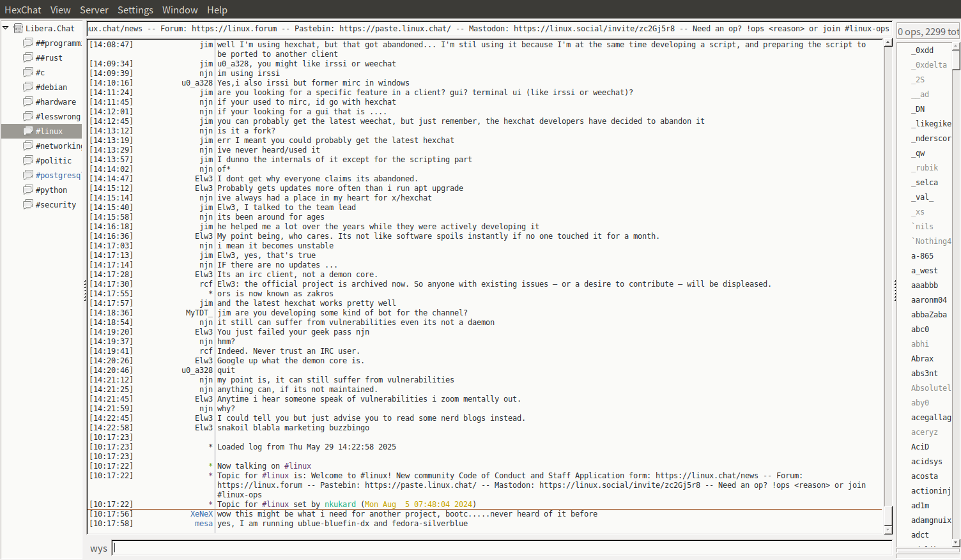Select user abbaZaba in the user list

tap(929, 315)
